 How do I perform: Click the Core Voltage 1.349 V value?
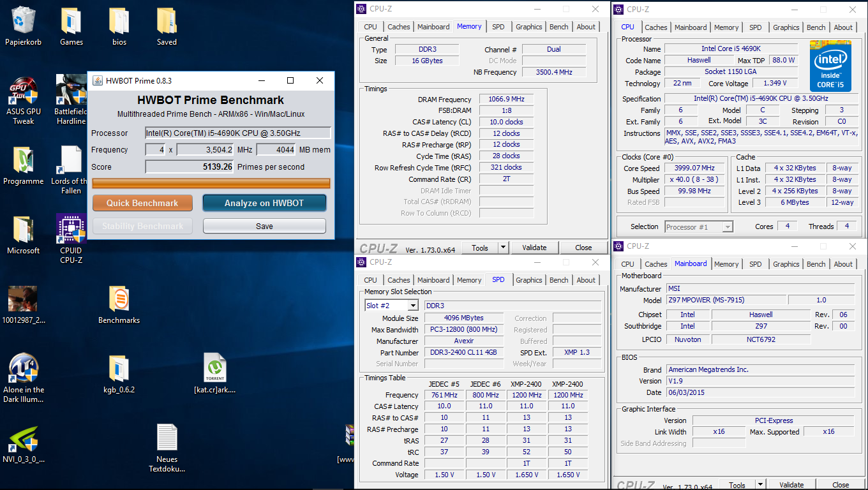pyautogui.click(x=774, y=83)
